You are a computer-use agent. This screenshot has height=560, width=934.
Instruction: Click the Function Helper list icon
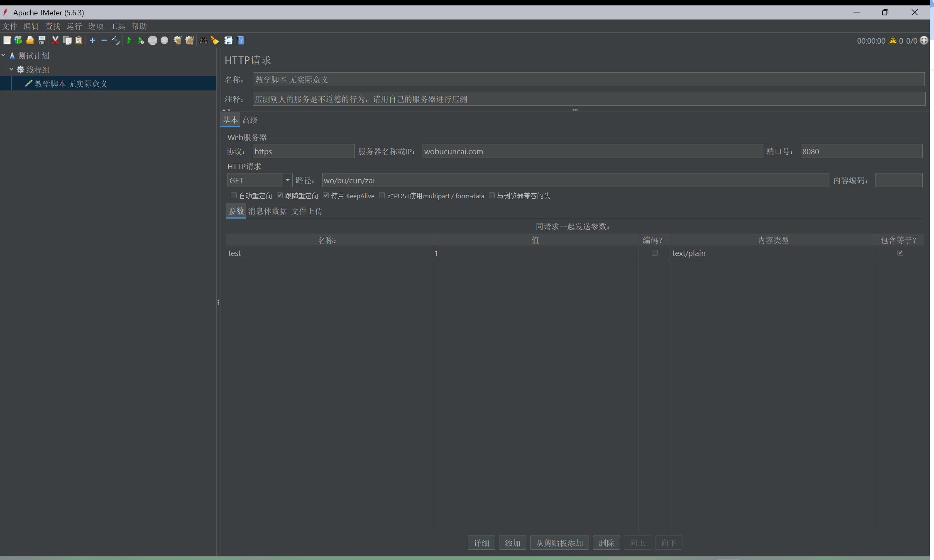(x=228, y=40)
